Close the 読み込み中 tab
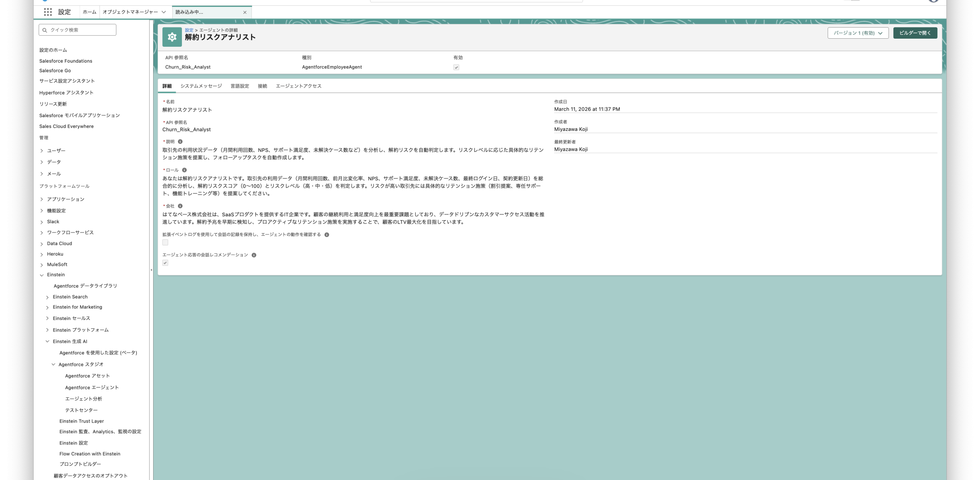This screenshot has height=480, width=980. point(245,12)
